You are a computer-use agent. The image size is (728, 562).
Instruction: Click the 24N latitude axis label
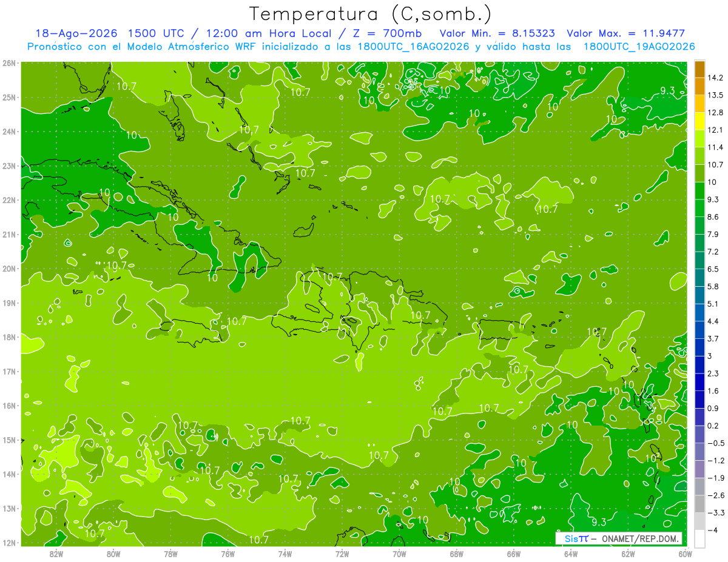click(x=9, y=132)
